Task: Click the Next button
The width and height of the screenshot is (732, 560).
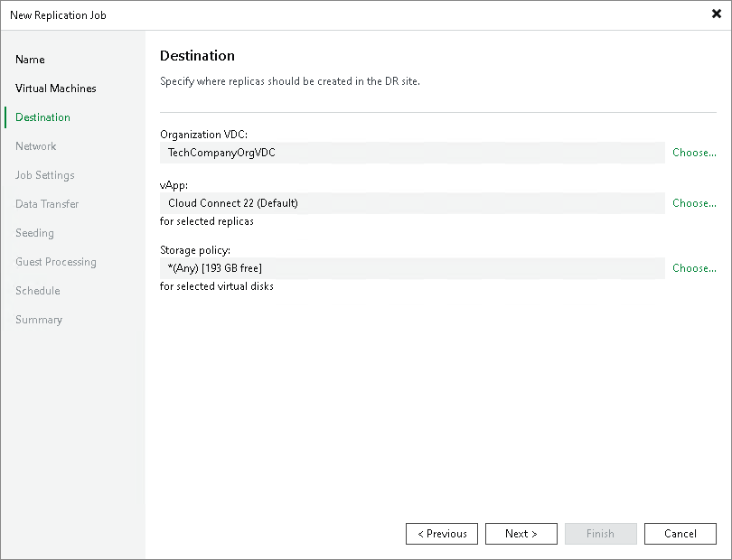Action: click(521, 533)
